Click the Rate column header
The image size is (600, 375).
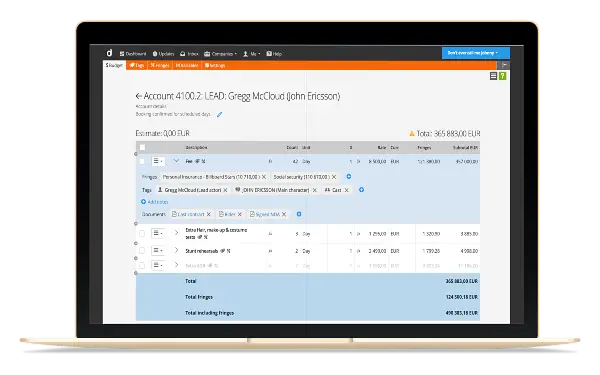click(x=382, y=147)
